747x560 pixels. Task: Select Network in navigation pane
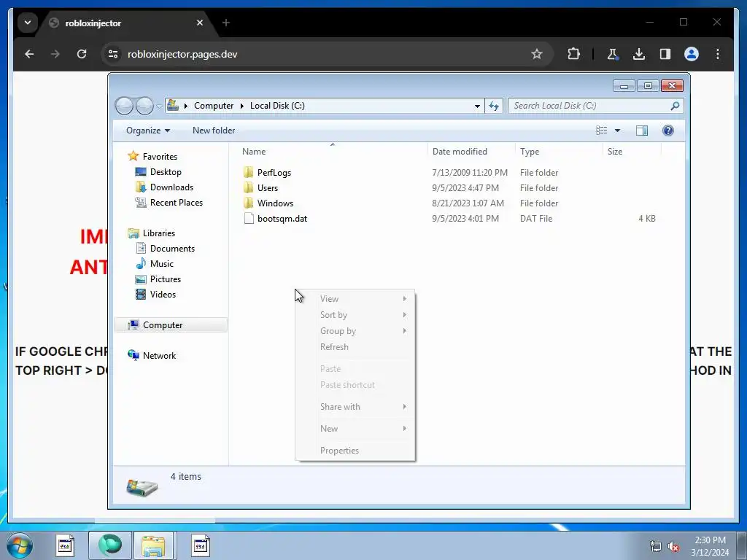point(159,355)
